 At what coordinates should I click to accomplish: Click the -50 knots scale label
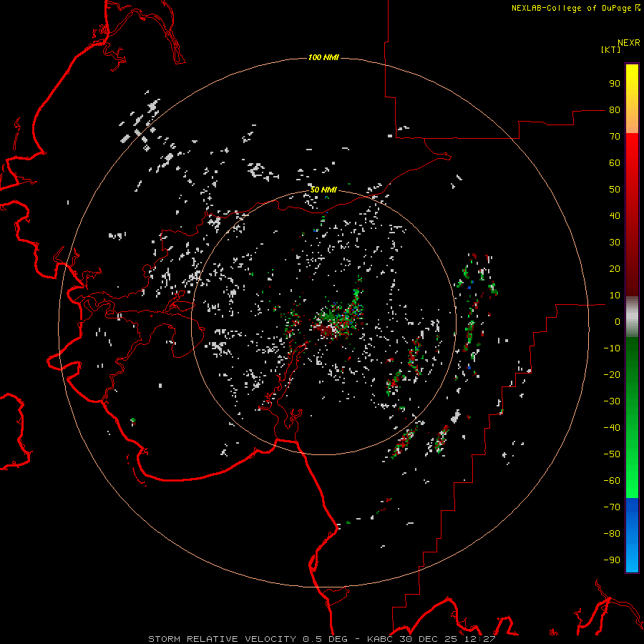click(x=612, y=454)
